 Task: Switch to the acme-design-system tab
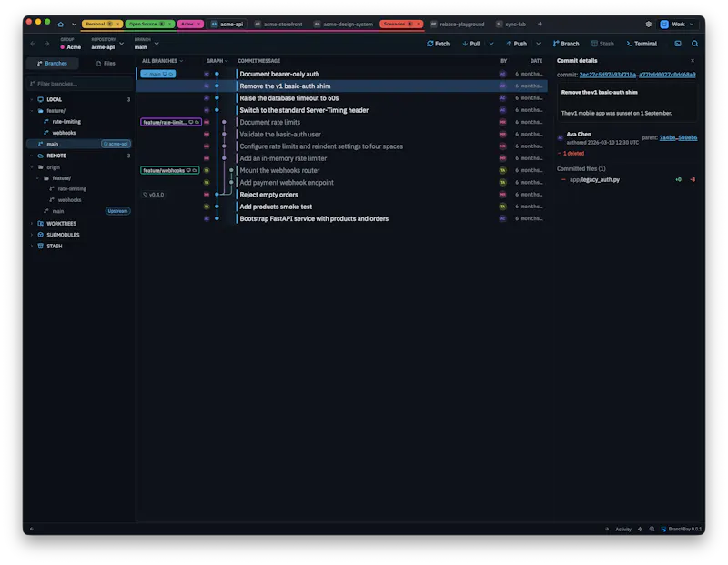tap(344, 25)
